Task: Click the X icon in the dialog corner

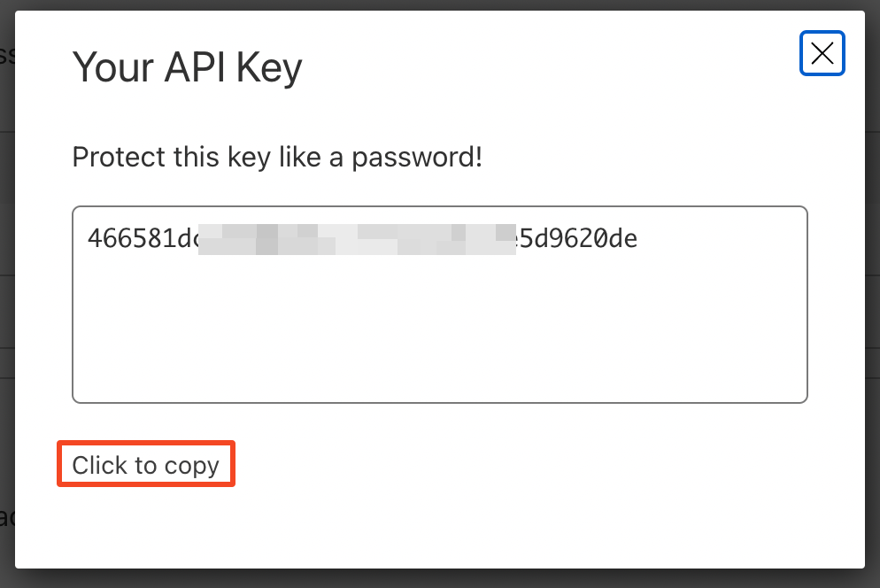Action: 822,53
